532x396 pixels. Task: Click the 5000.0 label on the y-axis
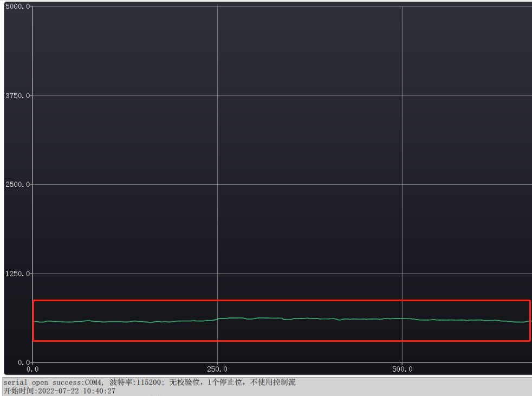point(16,7)
